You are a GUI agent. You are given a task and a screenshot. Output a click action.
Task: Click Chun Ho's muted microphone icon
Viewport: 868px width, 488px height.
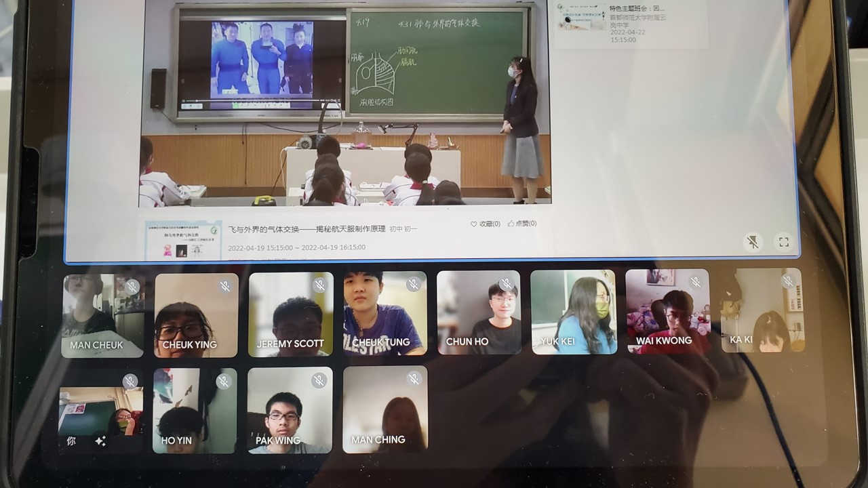pyautogui.click(x=506, y=283)
